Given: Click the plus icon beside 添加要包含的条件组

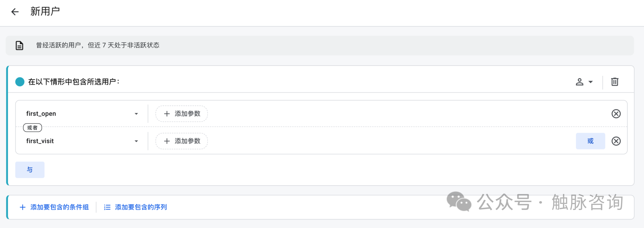Looking at the screenshot, I should (x=22, y=207).
